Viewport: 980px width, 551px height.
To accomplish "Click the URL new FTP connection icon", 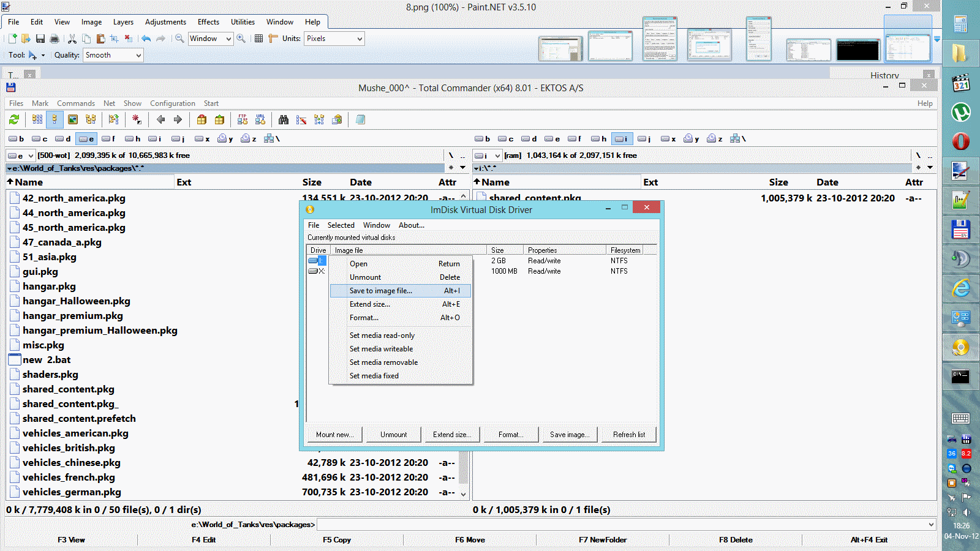I will point(260,119).
